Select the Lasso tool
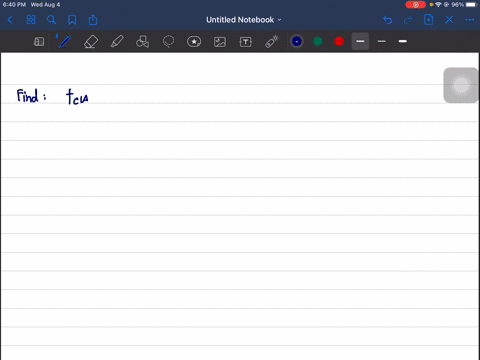This screenshot has height=360, width=480. 168,42
